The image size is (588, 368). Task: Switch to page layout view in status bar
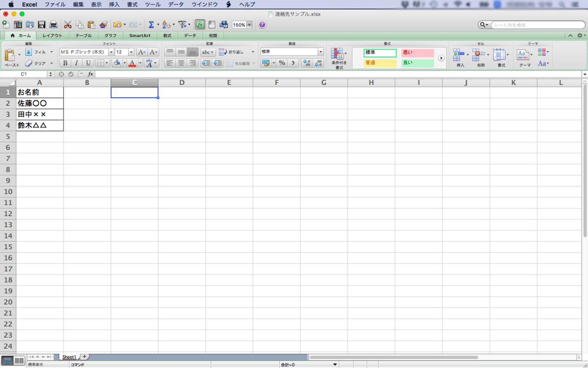(20, 361)
